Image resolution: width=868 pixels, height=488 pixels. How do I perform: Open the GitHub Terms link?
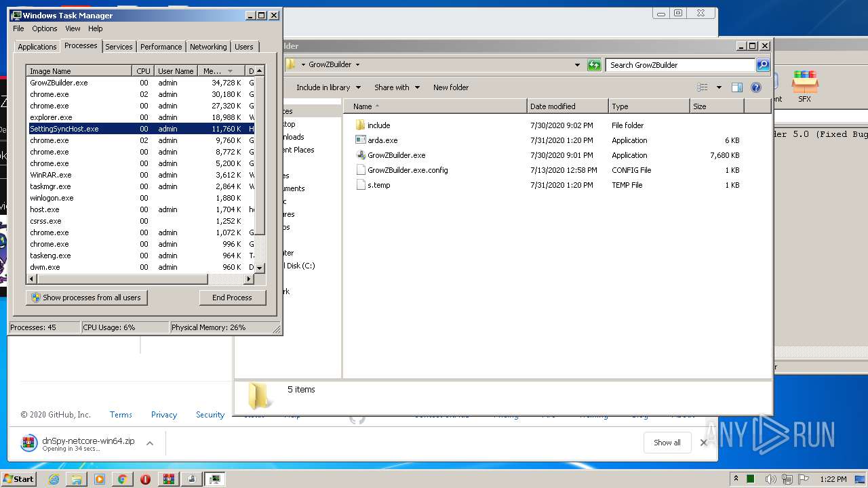(x=121, y=415)
